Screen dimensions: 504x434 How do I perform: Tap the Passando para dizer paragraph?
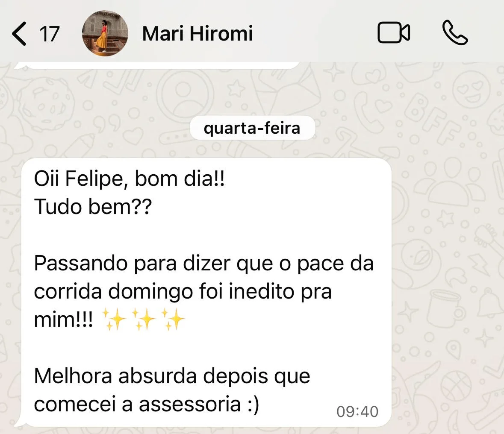[x=204, y=291]
